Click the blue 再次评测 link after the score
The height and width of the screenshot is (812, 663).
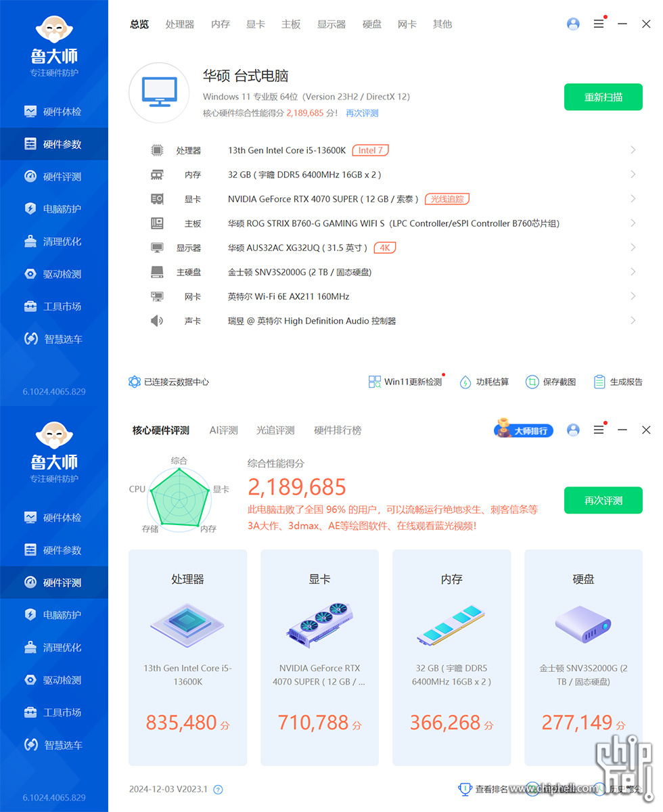tap(362, 113)
